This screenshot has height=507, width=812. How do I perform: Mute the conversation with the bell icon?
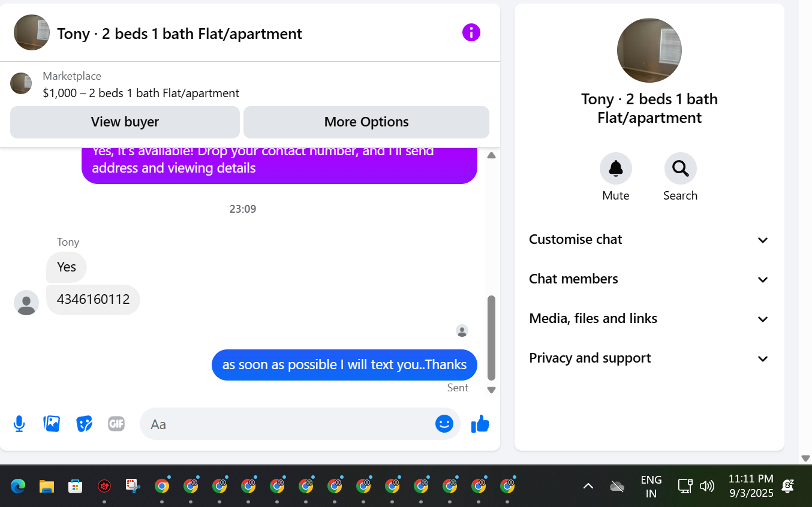click(616, 168)
